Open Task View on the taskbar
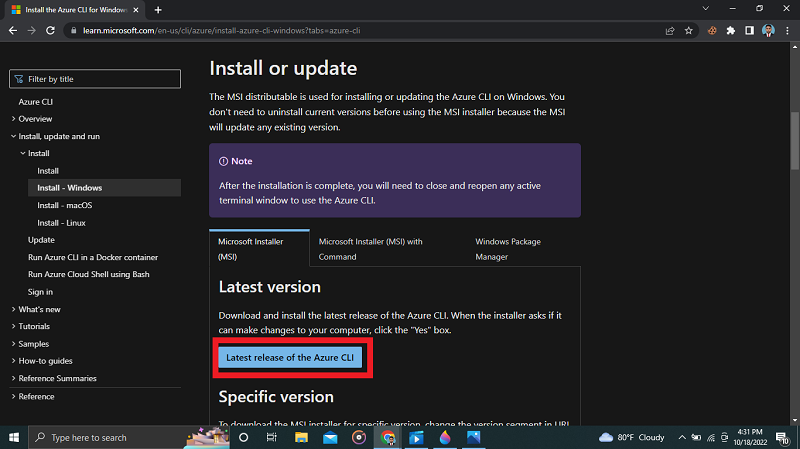 (x=271, y=437)
